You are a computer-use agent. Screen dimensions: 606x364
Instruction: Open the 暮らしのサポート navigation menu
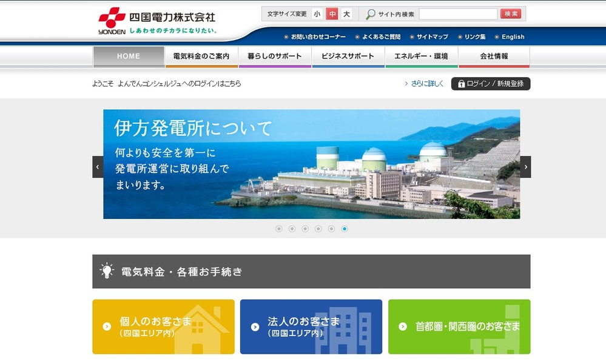(x=275, y=56)
